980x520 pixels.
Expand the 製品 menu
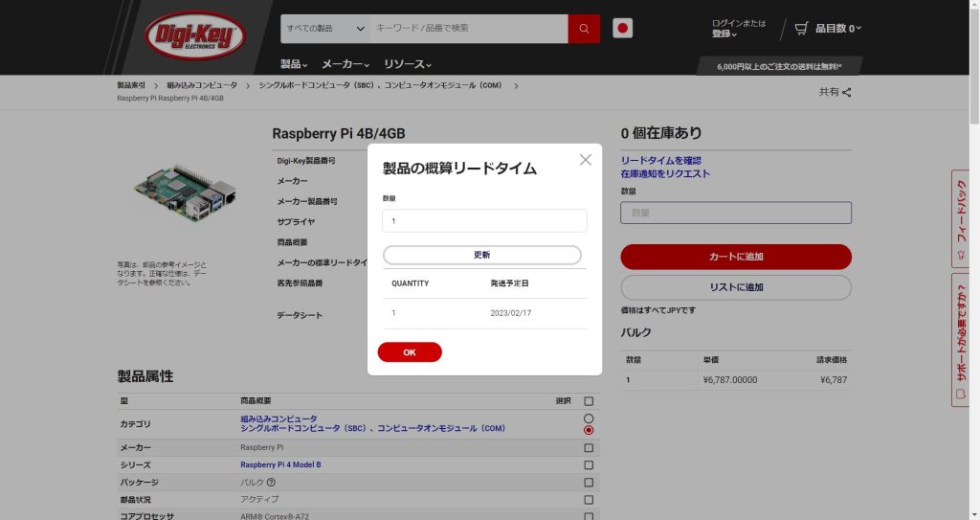click(x=294, y=64)
